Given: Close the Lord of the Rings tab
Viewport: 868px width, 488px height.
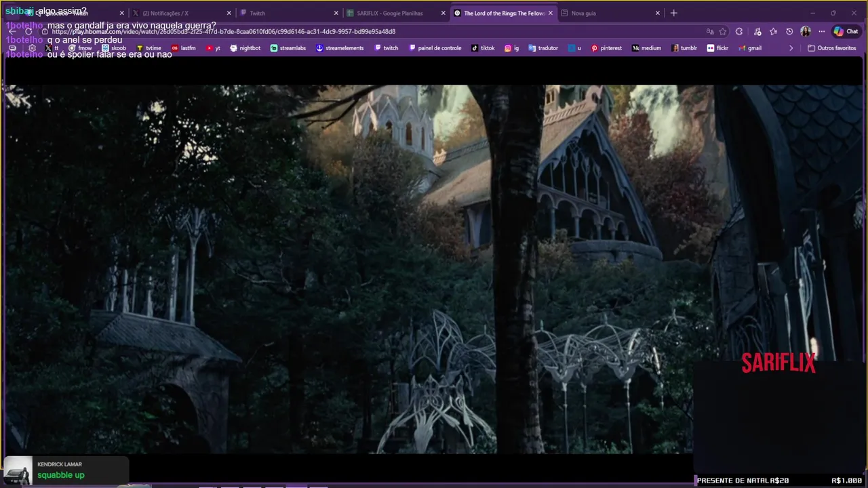Looking at the screenshot, I should tap(551, 13).
